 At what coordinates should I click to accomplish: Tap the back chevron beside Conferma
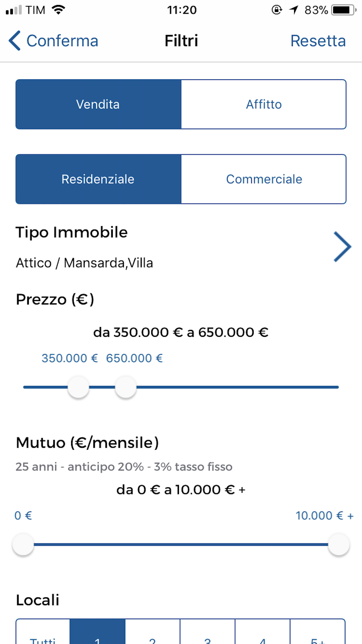tap(15, 41)
